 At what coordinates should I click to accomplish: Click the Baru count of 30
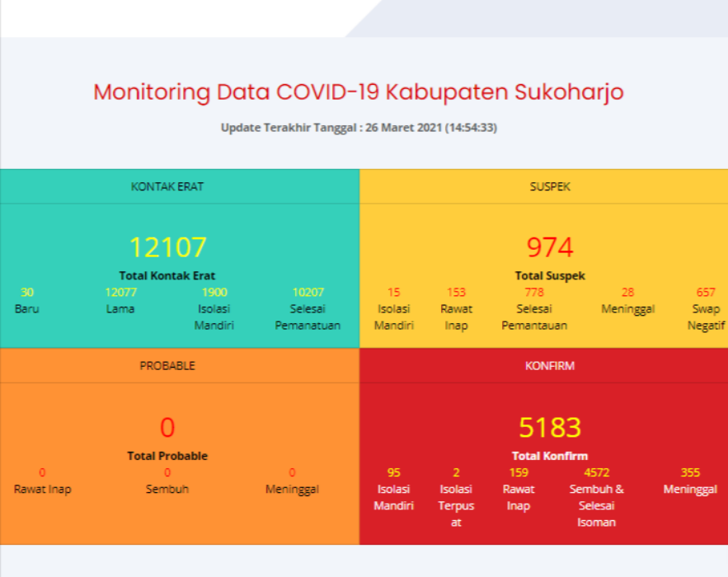point(27,292)
